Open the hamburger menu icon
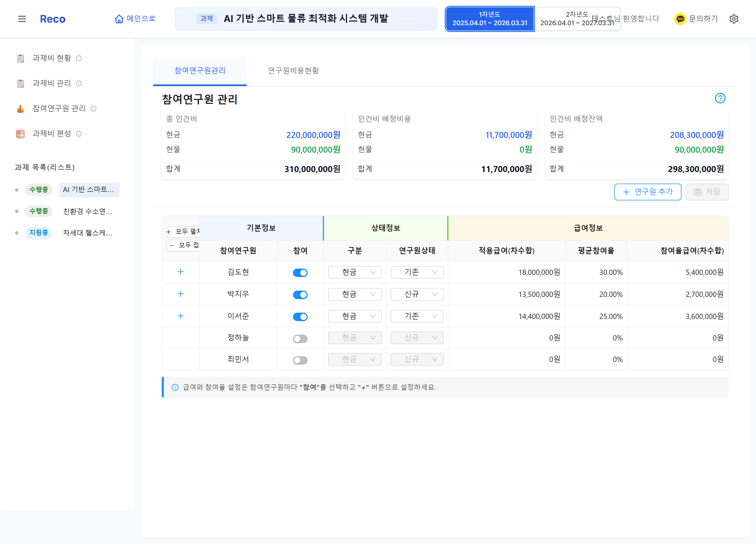The image size is (756, 544). coord(22,19)
